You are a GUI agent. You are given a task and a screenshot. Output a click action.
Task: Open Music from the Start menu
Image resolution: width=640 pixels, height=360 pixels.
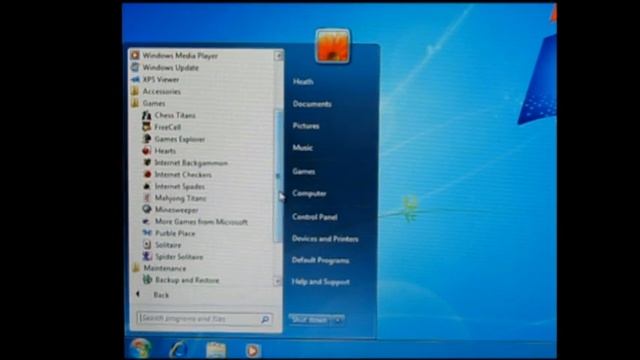click(302, 148)
